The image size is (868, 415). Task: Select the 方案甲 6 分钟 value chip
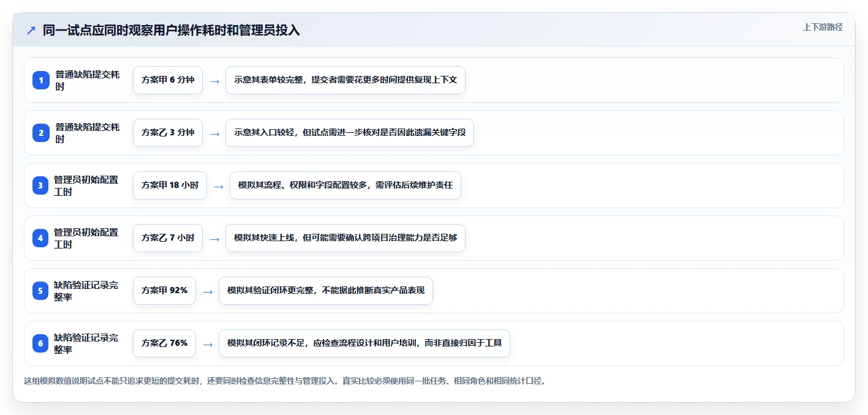(x=168, y=80)
